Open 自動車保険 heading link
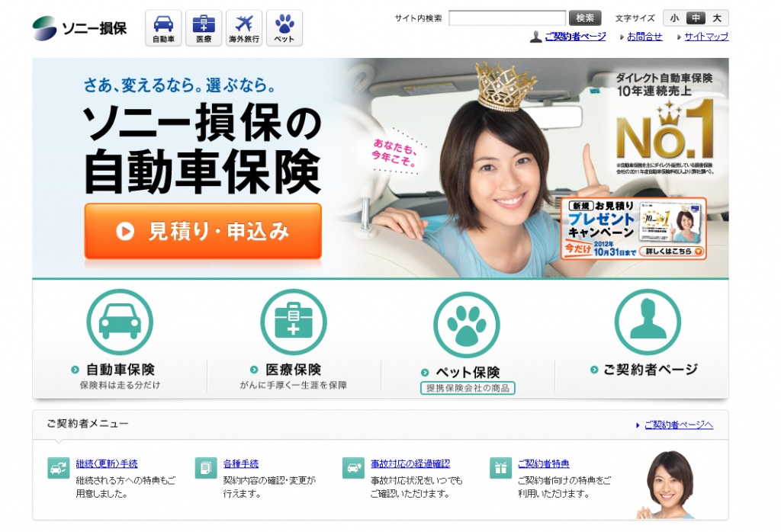Image resolution: width=781 pixels, height=532 pixels. click(x=121, y=370)
